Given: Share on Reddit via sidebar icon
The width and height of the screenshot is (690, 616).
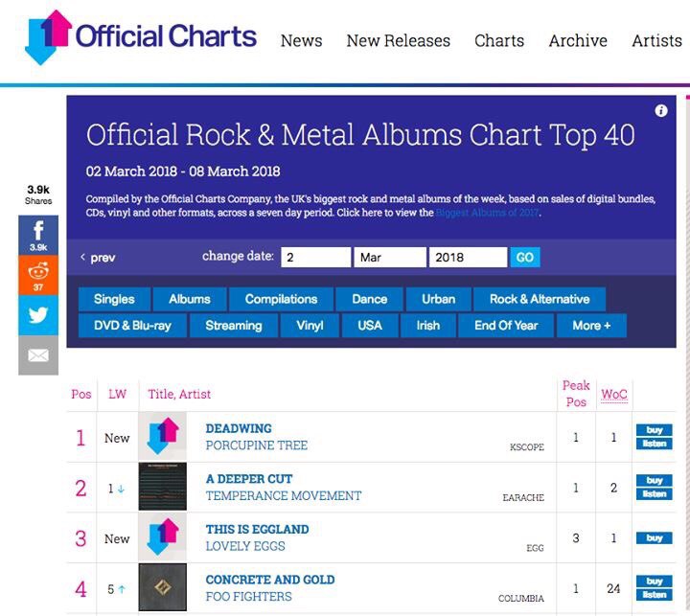Looking at the screenshot, I should click(38, 276).
